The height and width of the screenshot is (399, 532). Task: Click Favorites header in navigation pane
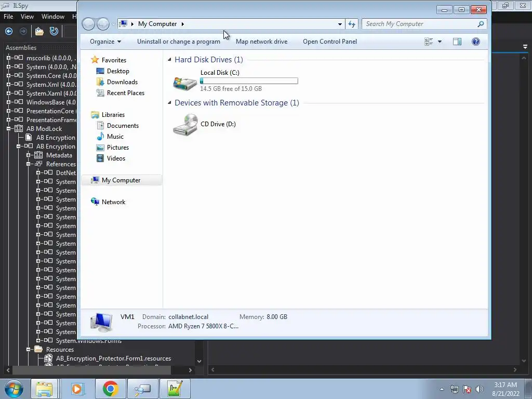pyautogui.click(x=114, y=60)
